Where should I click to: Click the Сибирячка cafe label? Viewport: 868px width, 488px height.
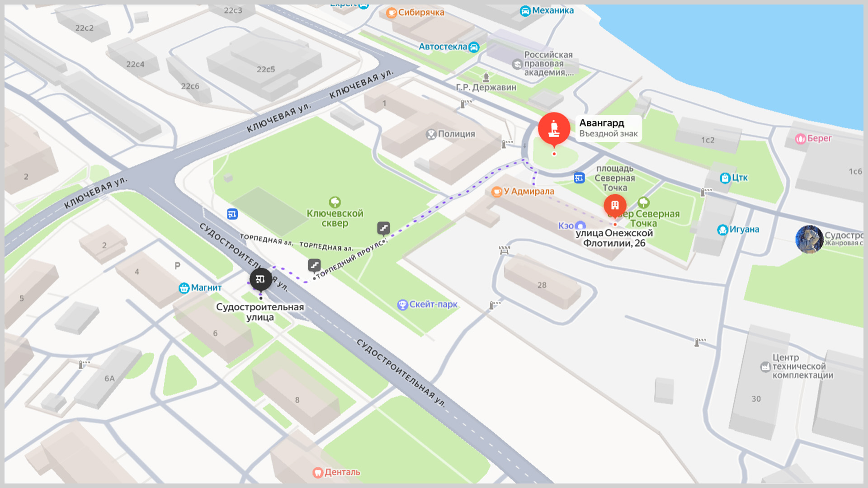tap(421, 13)
